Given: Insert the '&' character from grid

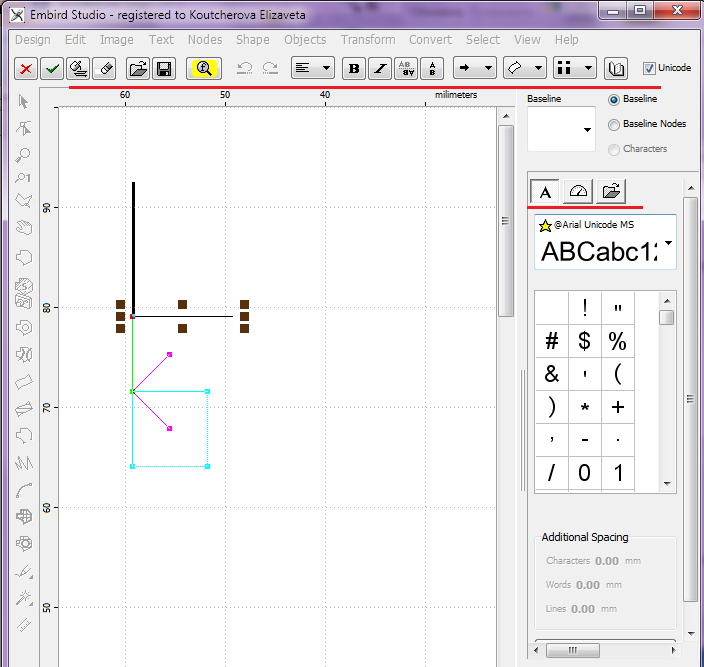Looking at the screenshot, I should (x=551, y=374).
